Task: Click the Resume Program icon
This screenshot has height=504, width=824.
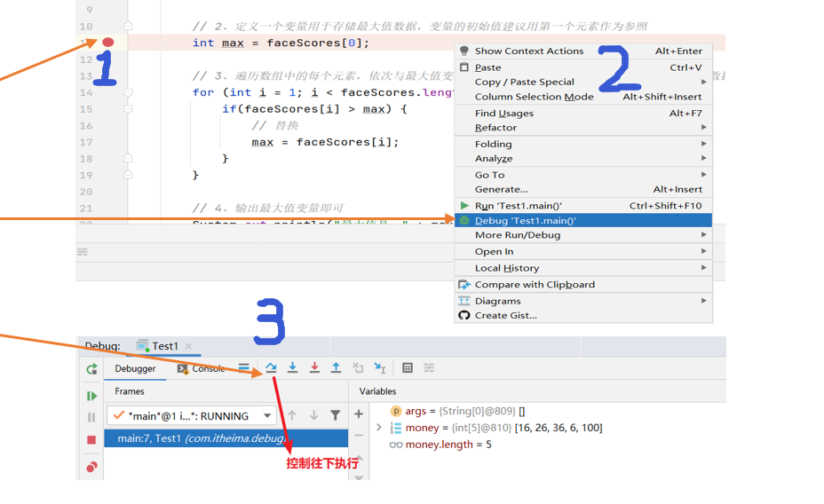Action: [91, 396]
